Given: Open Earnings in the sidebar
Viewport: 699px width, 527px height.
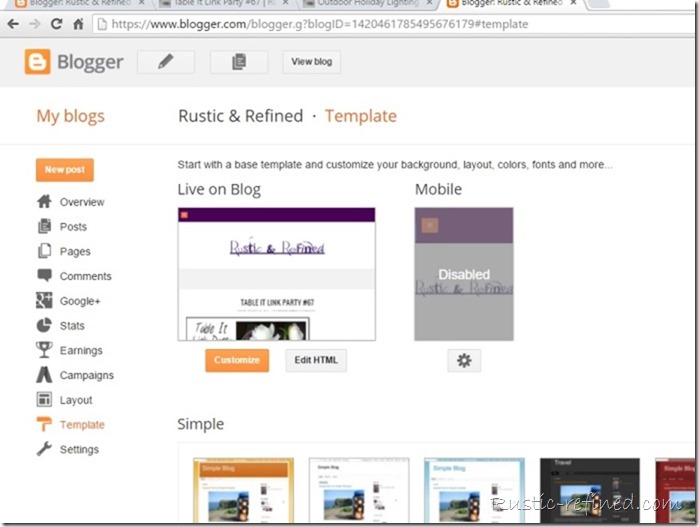Looking at the screenshot, I should pyautogui.click(x=81, y=350).
